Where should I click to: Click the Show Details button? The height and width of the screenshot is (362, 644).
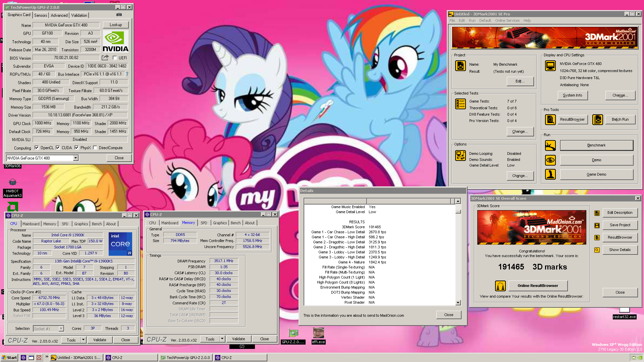(x=620, y=250)
